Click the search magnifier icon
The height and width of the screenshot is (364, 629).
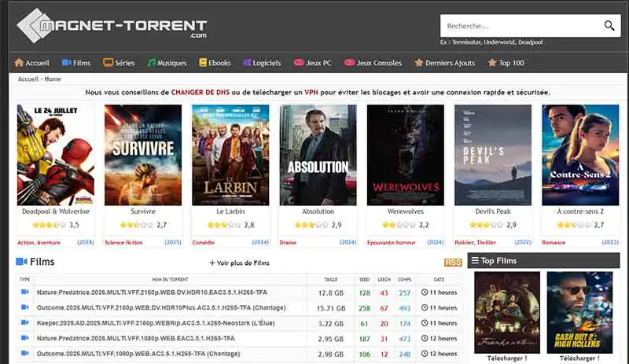click(x=609, y=26)
